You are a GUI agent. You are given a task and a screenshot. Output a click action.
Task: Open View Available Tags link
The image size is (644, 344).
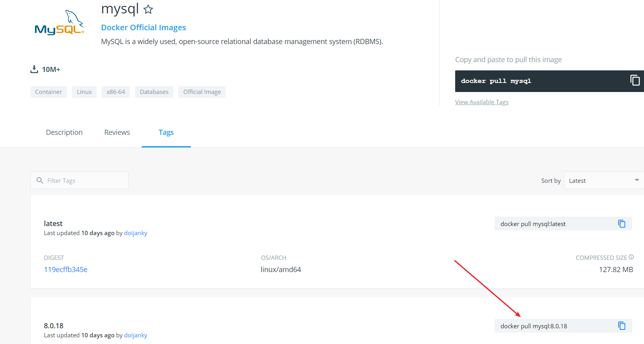pos(482,102)
